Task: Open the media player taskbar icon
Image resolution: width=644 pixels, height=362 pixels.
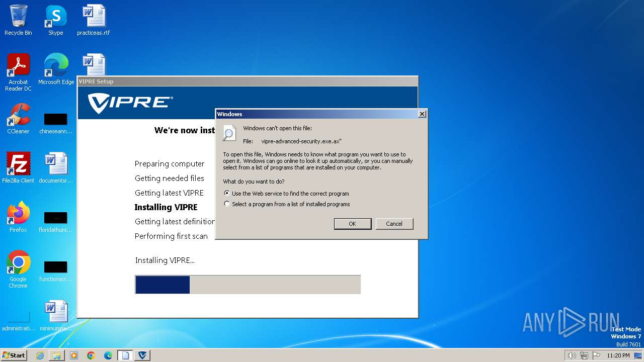Action: pos(74,355)
